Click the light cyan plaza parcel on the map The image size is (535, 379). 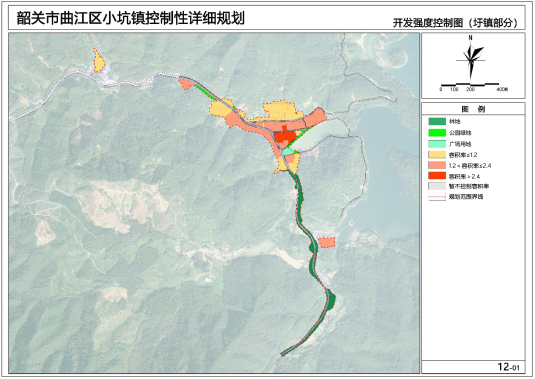[x=289, y=151]
